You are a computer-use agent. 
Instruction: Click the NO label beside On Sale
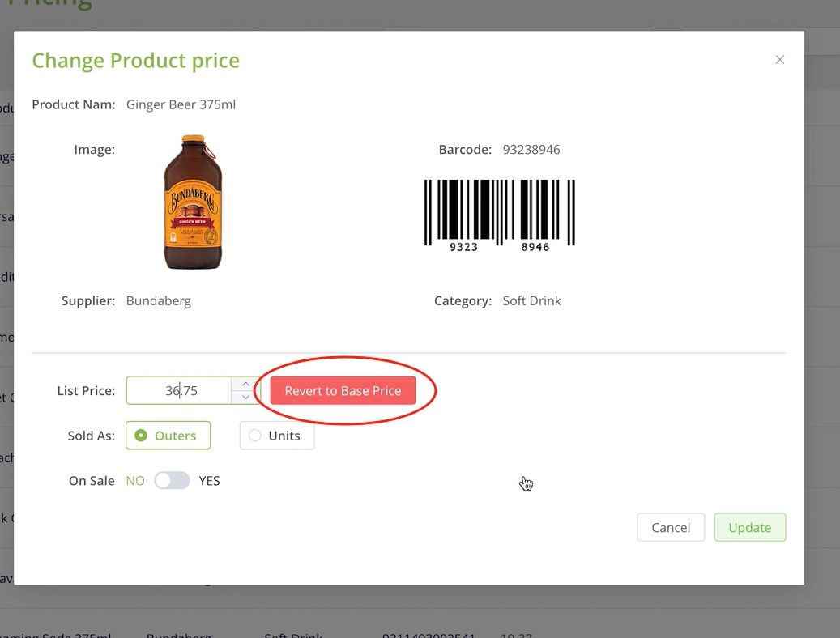[x=135, y=481]
